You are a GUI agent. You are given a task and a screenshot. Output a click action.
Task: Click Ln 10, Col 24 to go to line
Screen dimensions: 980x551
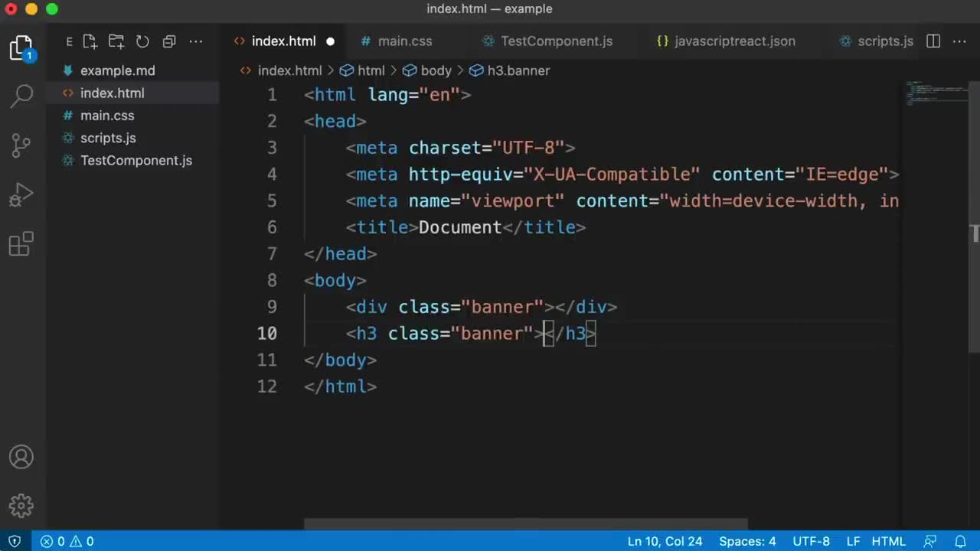[x=665, y=541]
